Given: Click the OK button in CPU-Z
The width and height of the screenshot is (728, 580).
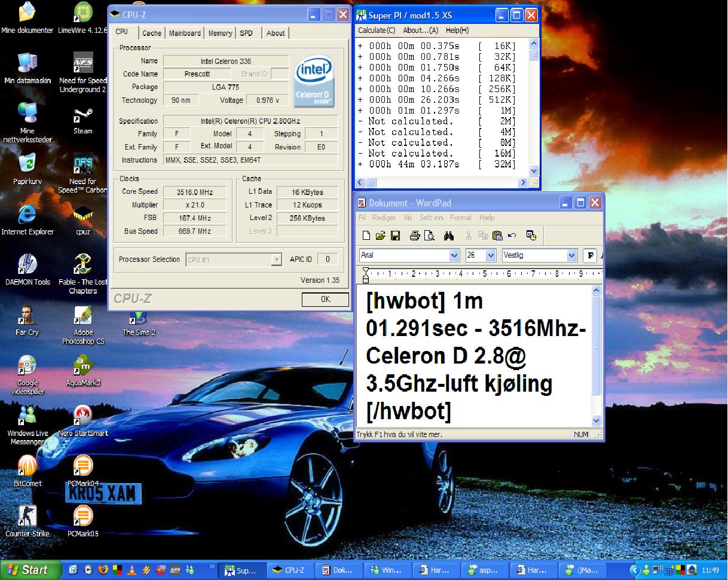Looking at the screenshot, I should 325,299.
